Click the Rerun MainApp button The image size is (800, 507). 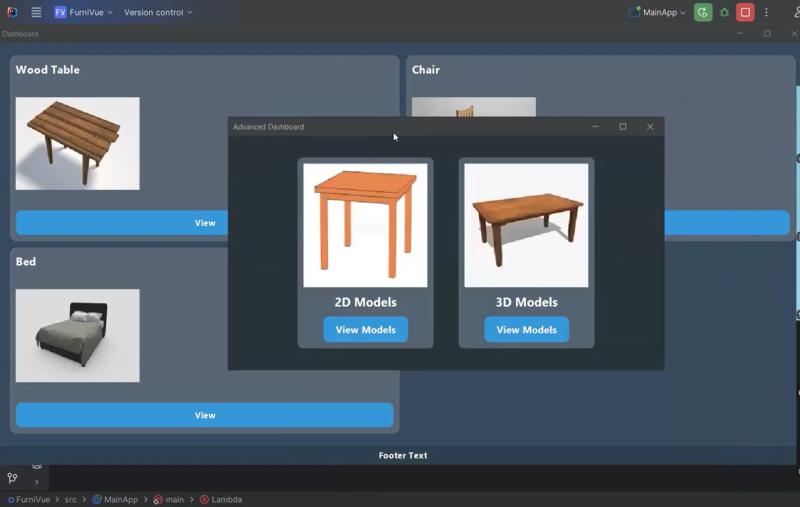coord(703,13)
